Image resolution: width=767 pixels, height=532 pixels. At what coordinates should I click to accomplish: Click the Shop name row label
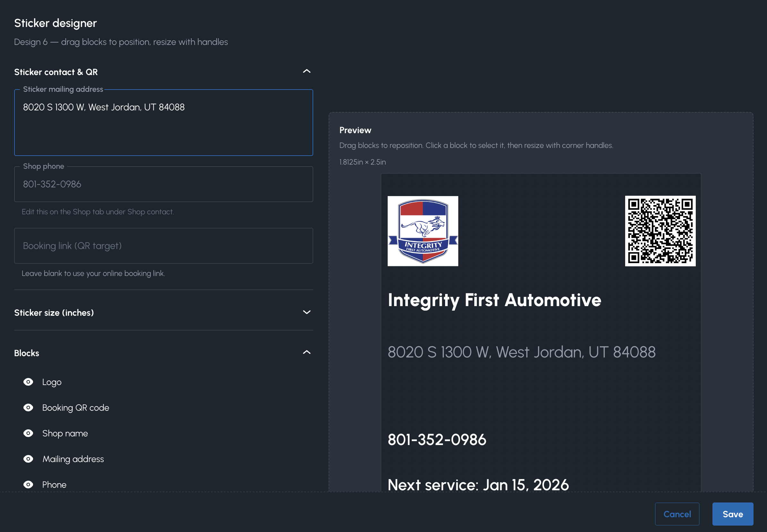click(65, 433)
